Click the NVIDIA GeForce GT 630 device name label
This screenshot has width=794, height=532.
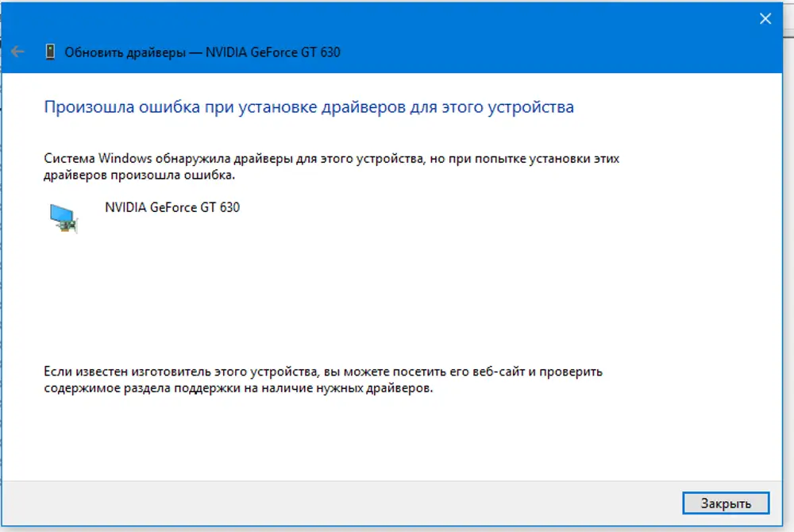172,207
